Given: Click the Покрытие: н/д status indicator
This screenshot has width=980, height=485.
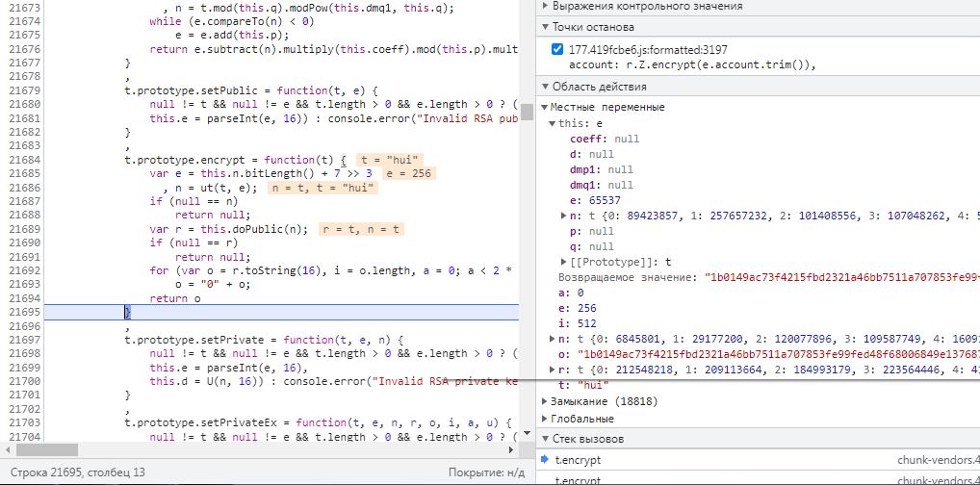Looking at the screenshot, I should point(486,472).
